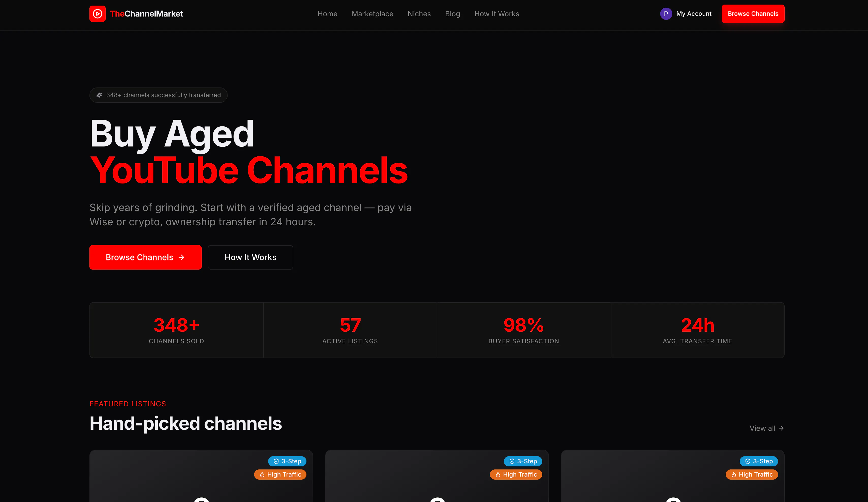This screenshot has height=502, width=868.
Task: Click the High Traffic badge on the first card
Action: click(280, 475)
